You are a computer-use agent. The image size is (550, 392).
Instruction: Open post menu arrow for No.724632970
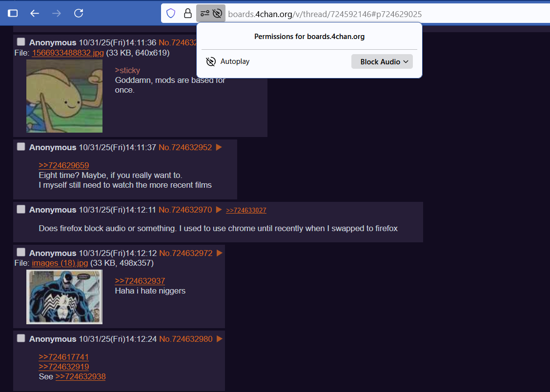(219, 210)
